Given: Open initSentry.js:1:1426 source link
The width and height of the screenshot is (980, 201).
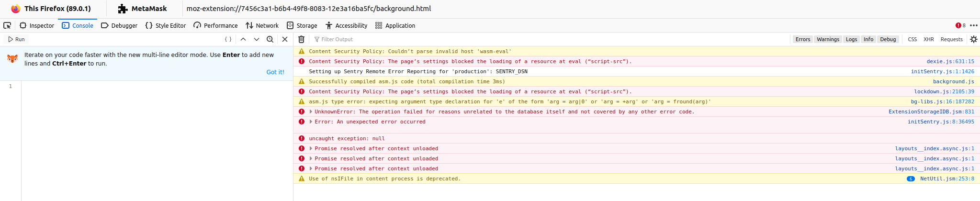Looking at the screenshot, I should point(942,71).
